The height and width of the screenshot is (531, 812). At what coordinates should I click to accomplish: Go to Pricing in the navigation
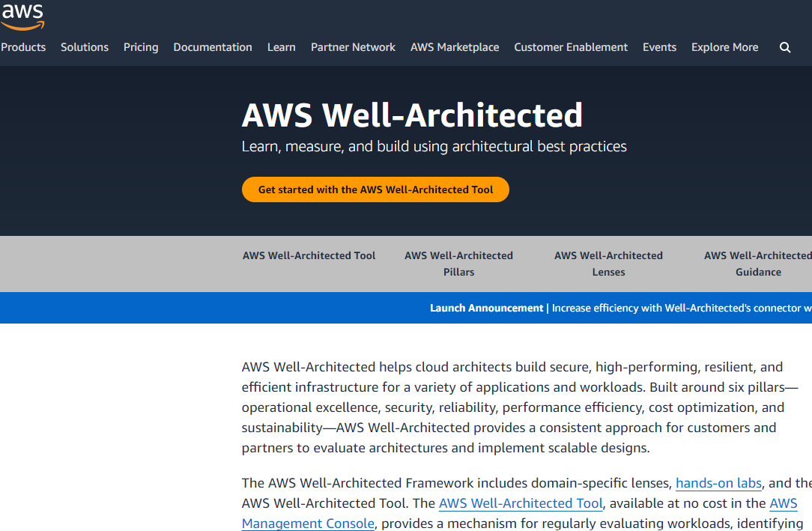coord(141,47)
